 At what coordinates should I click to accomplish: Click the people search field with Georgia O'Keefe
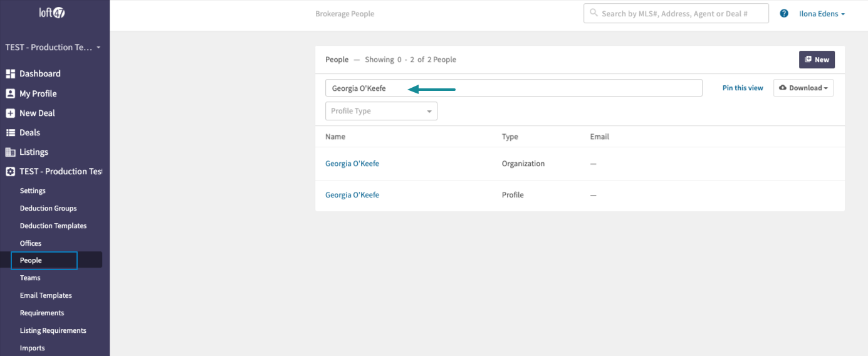[514, 88]
